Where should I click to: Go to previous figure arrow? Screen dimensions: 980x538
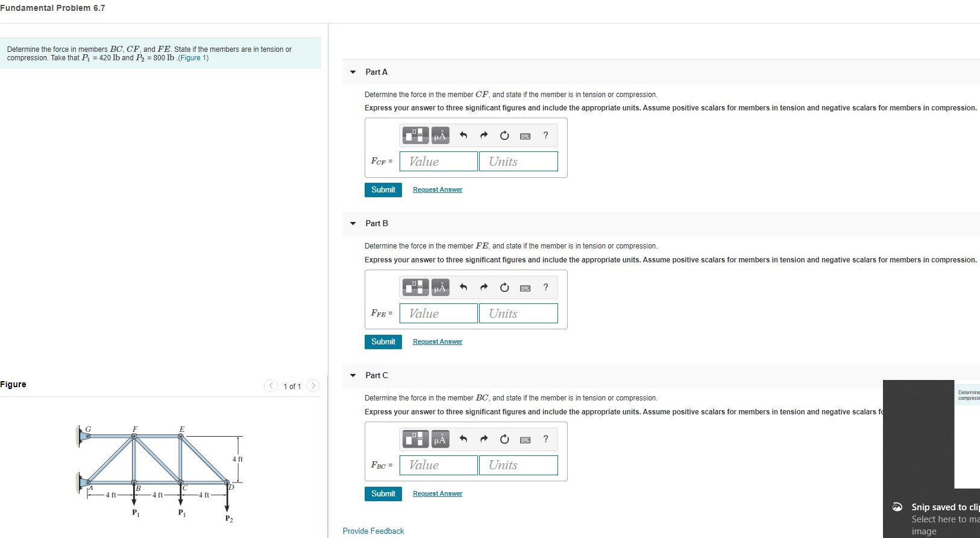(271, 386)
